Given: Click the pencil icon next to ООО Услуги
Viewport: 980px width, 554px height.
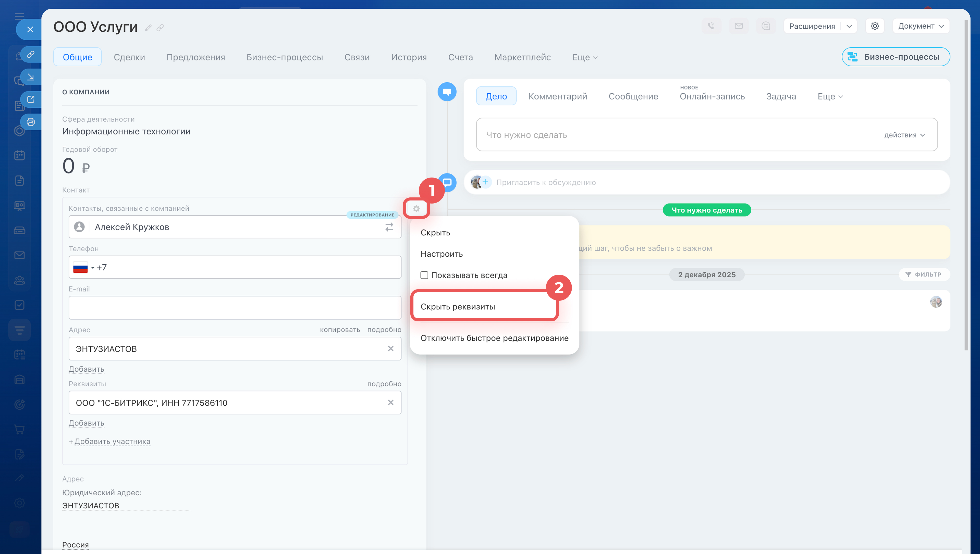Looking at the screenshot, I should 149,27.
